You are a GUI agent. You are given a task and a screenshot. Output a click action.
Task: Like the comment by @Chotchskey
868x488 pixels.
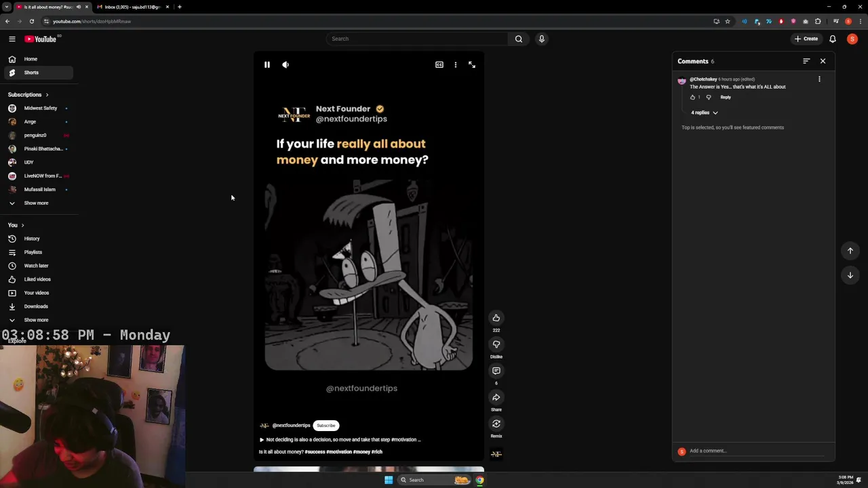(x=692, y=98)
